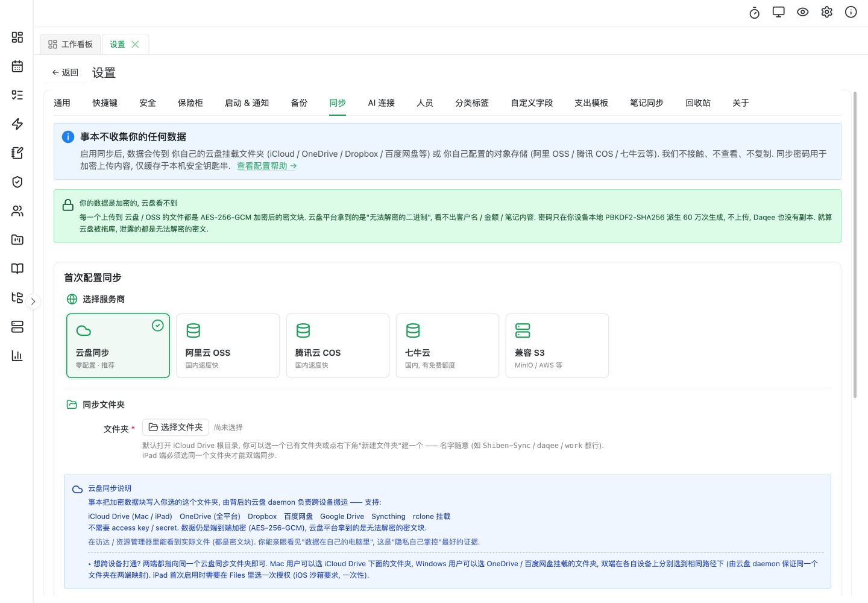This screenshot has width=868, height=603.
Task: Open the dashboard grid icon in sidebar
Action: [17, 37]
